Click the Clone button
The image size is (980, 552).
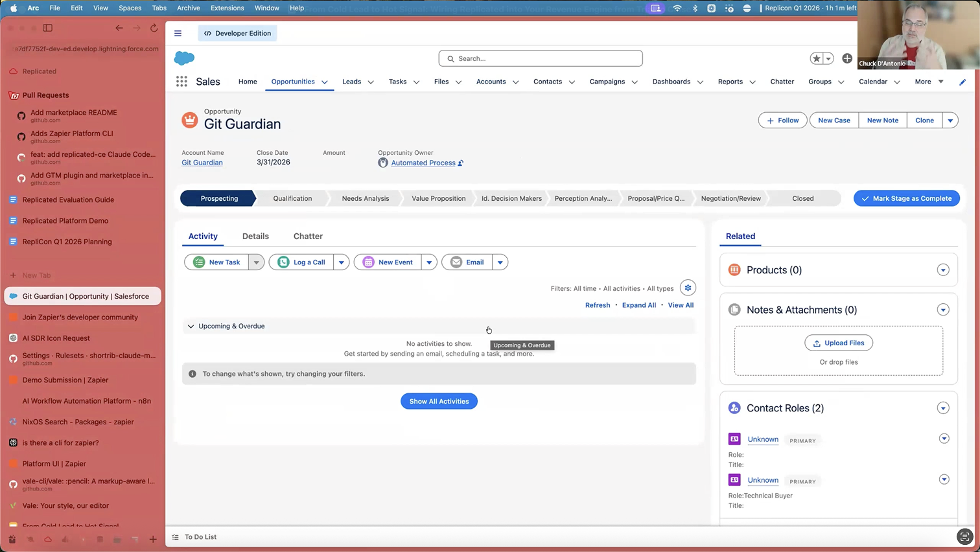[924, 121]
